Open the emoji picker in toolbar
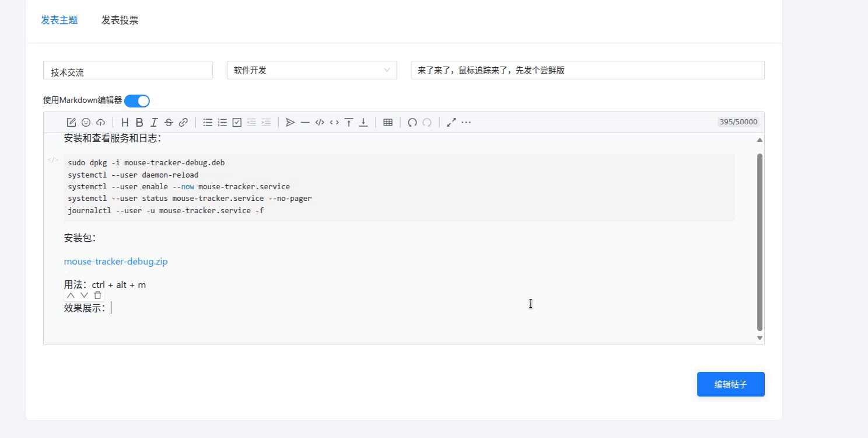This screenshot has height=438, width=868. [86, 123]
